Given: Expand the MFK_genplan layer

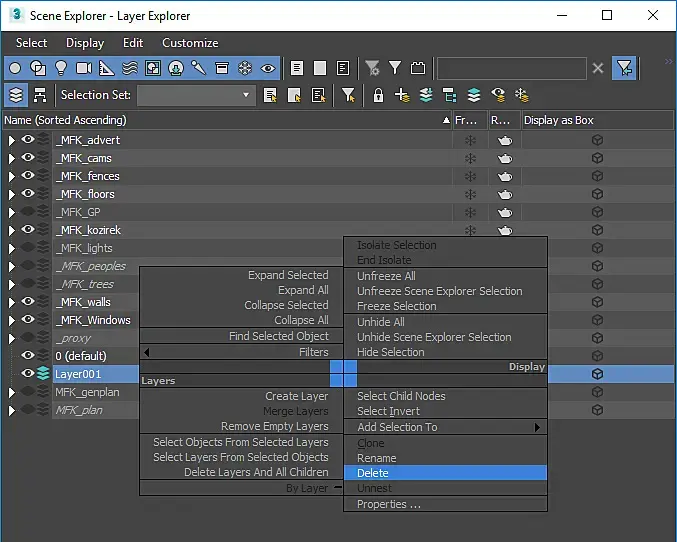Looking at the screenshot, I should [x=11, y=392].
